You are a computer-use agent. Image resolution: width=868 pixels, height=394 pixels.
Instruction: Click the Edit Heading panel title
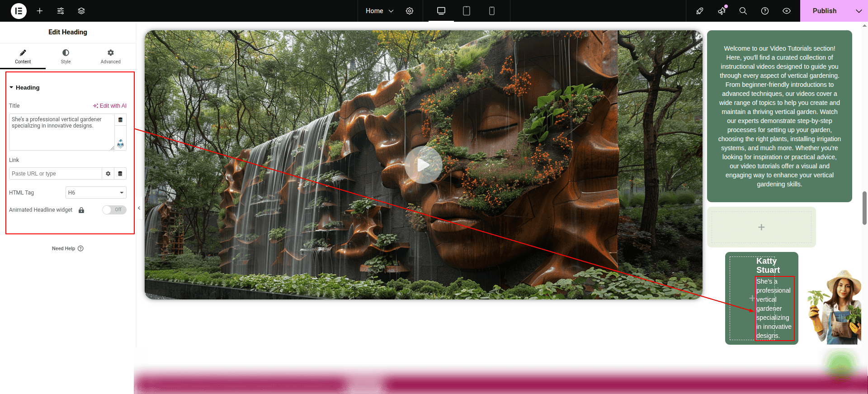[68, 32]
